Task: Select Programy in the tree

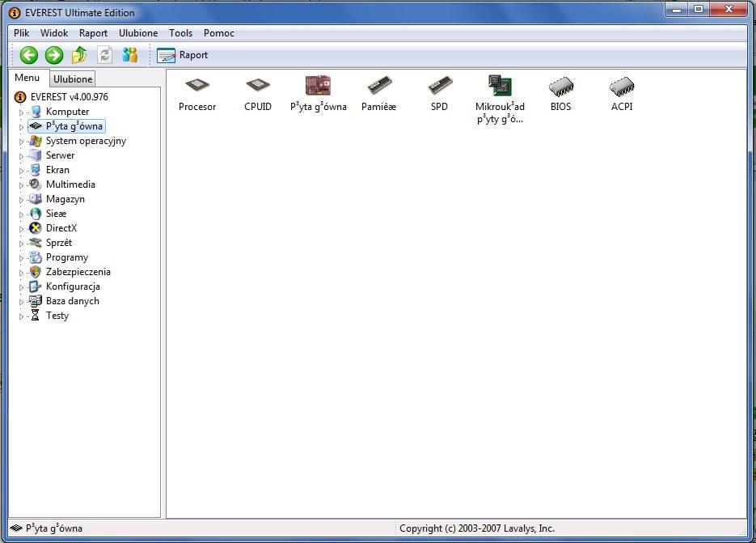Action: (67, 257)
